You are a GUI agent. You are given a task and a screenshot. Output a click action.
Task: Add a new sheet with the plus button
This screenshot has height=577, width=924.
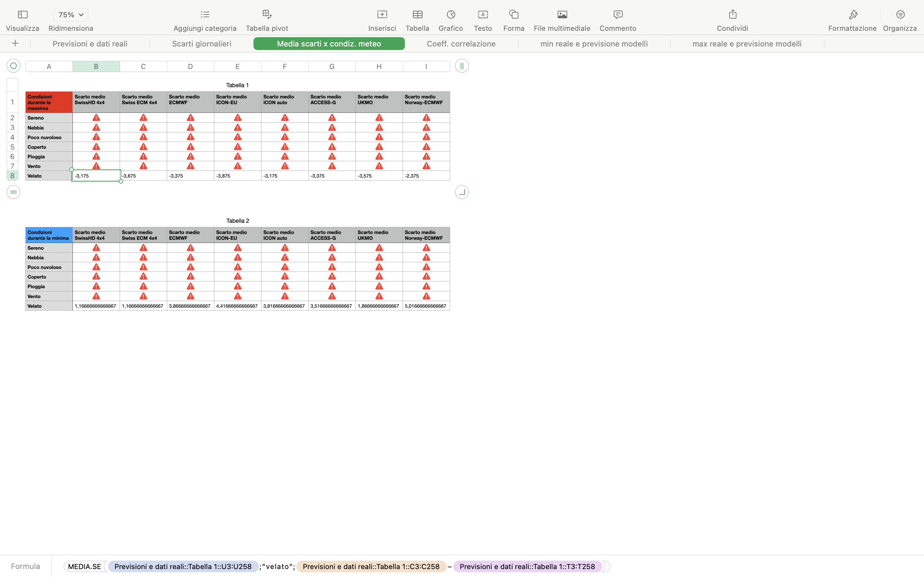point(15,44)
